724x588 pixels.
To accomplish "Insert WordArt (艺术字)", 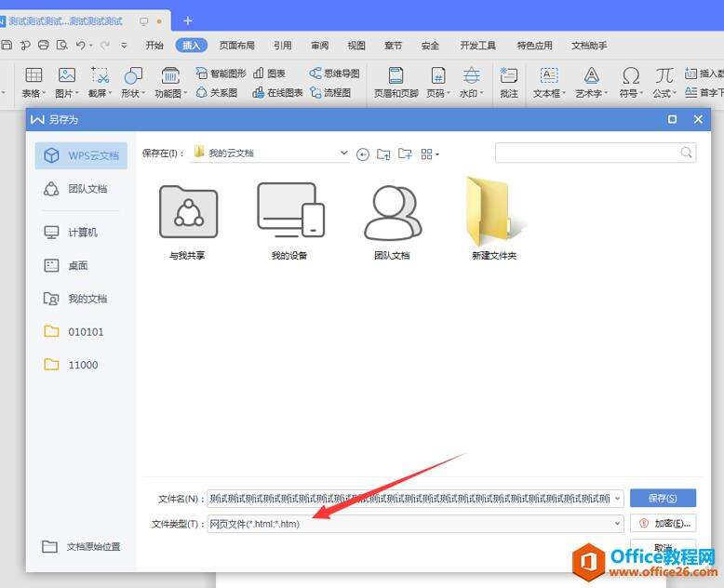I will [x=592, y=82].
